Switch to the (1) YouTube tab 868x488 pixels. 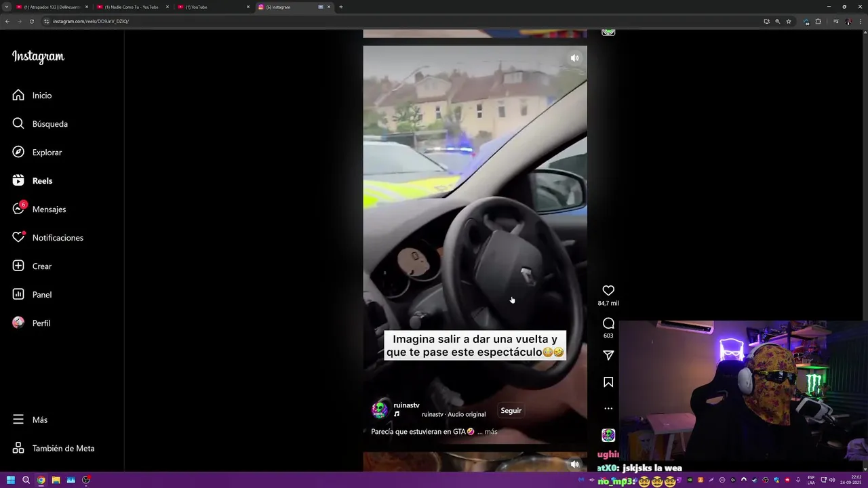pyautogui.click(x=212, y=7)
